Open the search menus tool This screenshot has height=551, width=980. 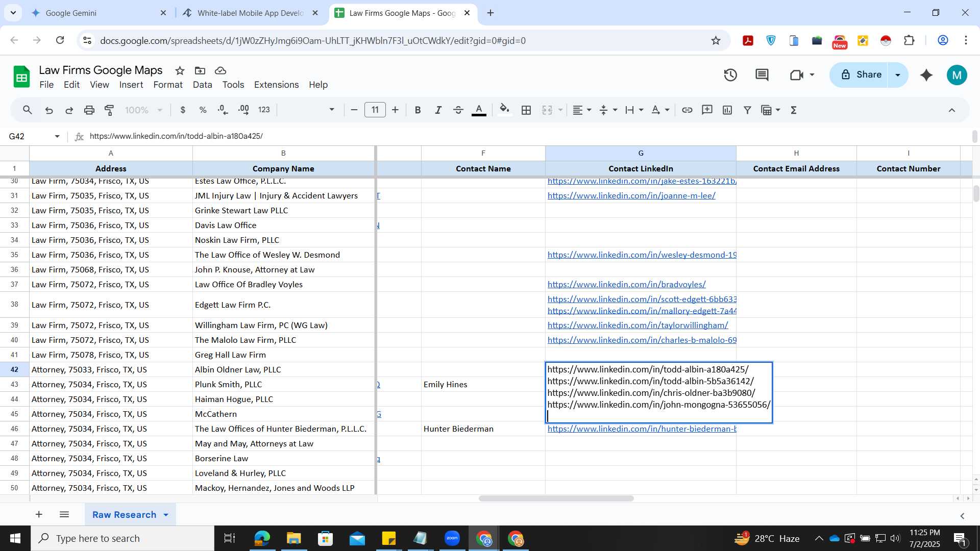click(28, 110)
